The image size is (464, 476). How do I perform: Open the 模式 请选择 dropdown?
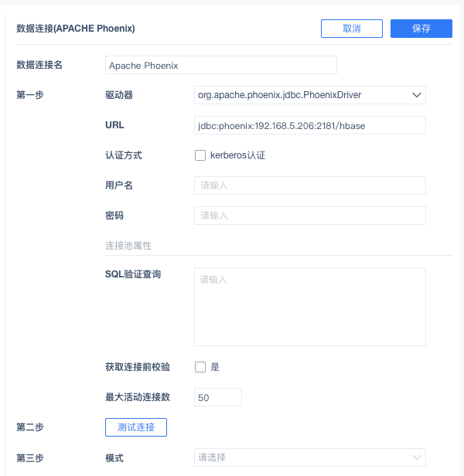coord(310,457)
